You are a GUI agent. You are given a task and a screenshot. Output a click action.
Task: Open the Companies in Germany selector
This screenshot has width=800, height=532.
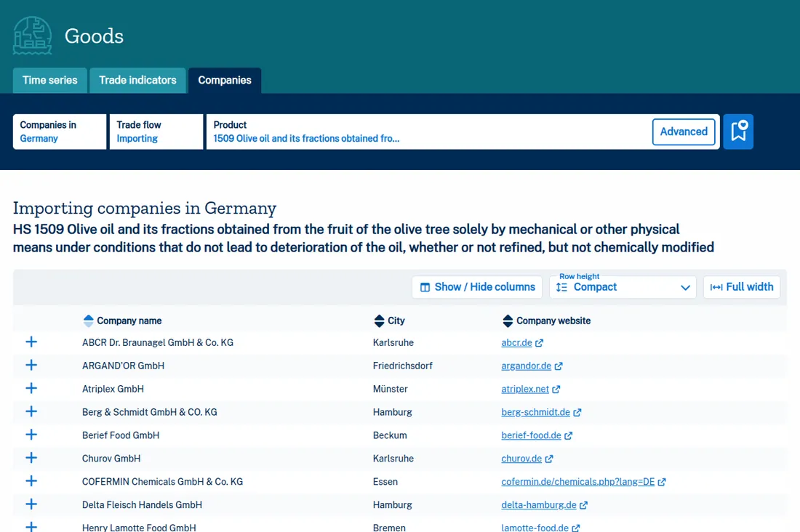tap(60, 132)
